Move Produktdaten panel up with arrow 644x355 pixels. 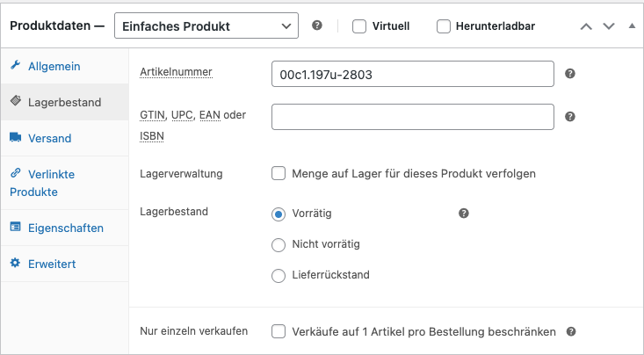[x=586, y=26]
